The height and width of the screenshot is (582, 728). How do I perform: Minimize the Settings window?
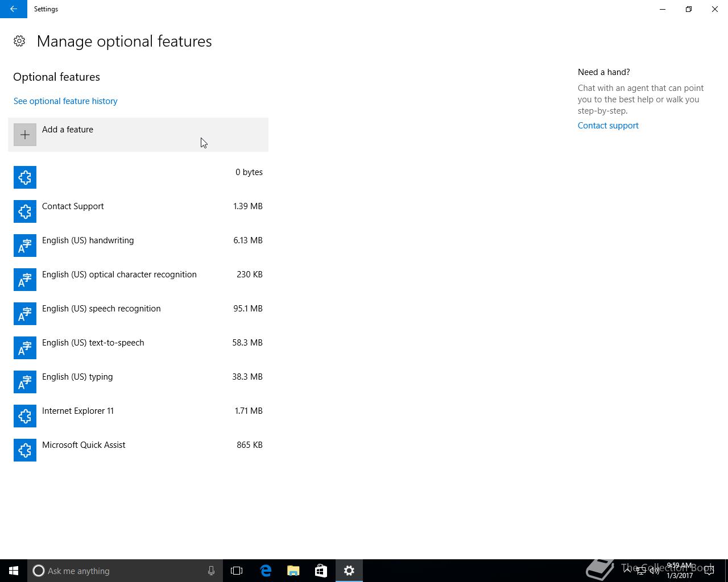coord(663,9)
